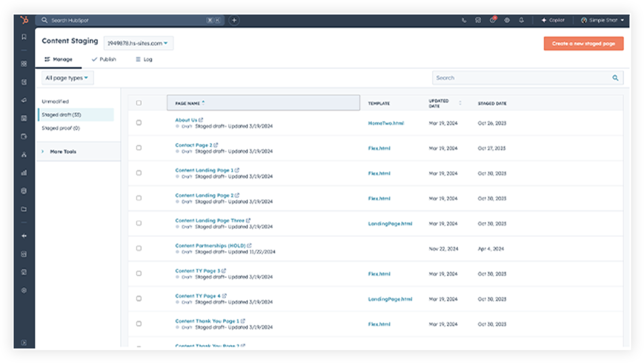The width and height of the screenshot is (644, 363).
Task: Open the Flex.html template link for Contact Page 2
Action: [379, 148]
